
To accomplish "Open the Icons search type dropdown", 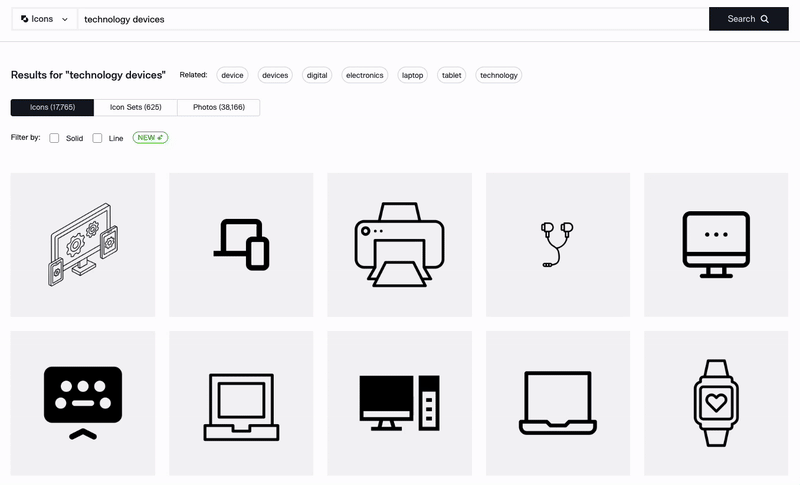I will click(x=44, y=19).
